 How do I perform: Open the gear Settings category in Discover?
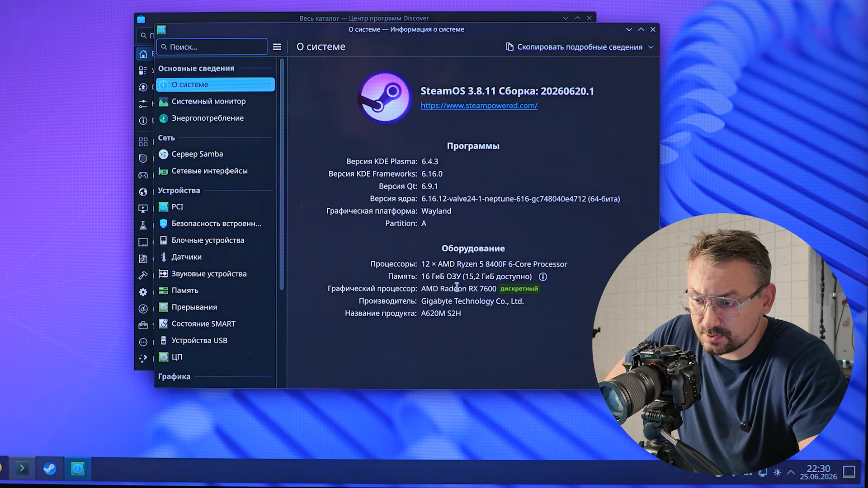pyautogui.click(x=143, y=292)
